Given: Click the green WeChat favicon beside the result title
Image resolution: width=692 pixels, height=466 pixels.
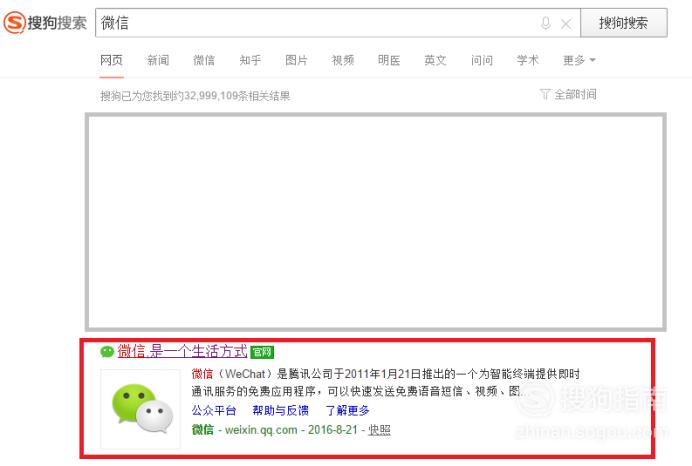Looking at the screenshot, I should 107,352.
